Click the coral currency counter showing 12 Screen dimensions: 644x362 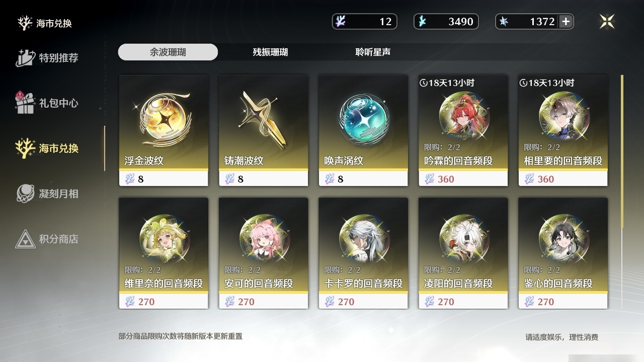click(x=365, y=22)
